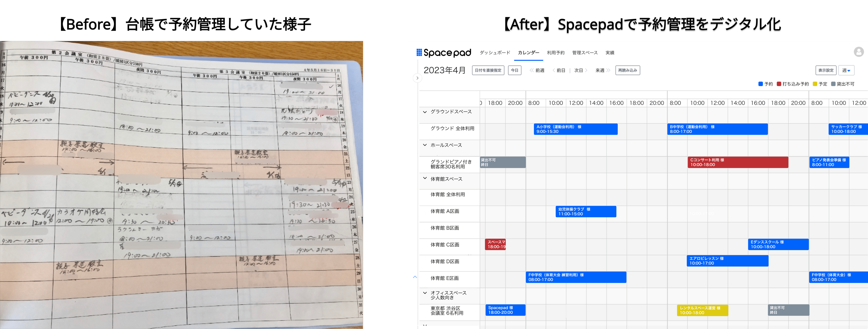Click the sidebar expand arrow on left edge
Image resolution: width=868 pixels, height=329 pixels.
(417, 78)
